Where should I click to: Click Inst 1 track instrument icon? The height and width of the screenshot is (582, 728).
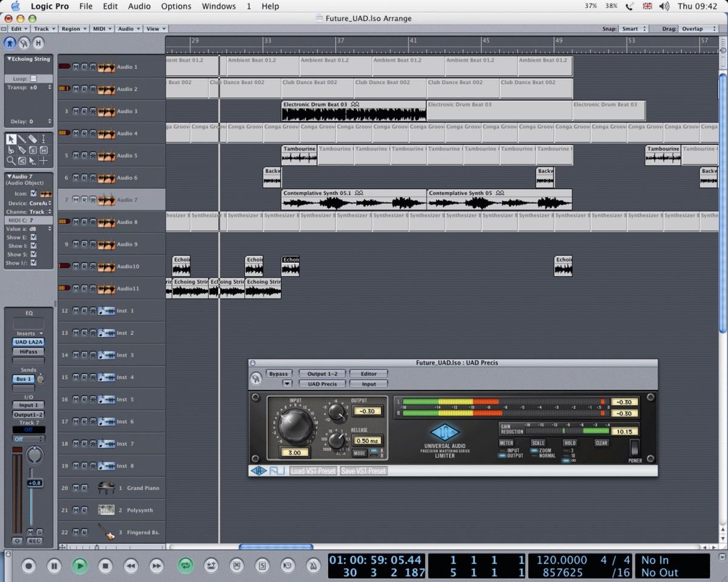106,311
